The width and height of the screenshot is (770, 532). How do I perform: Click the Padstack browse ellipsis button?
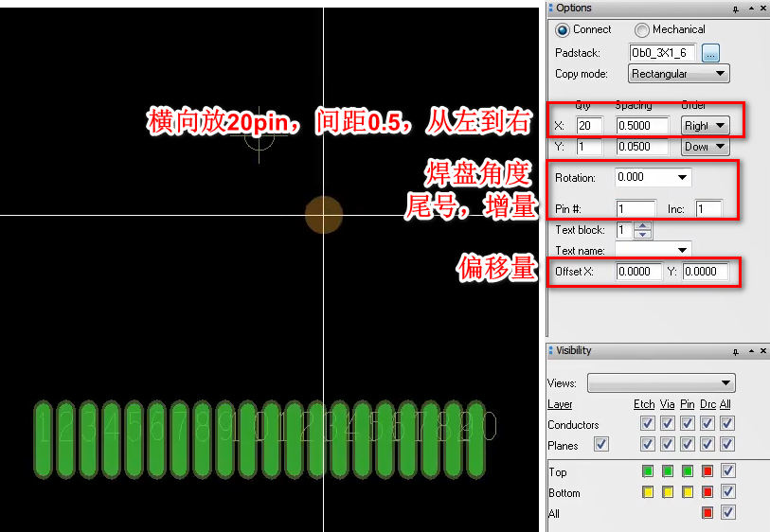[710, 53]
